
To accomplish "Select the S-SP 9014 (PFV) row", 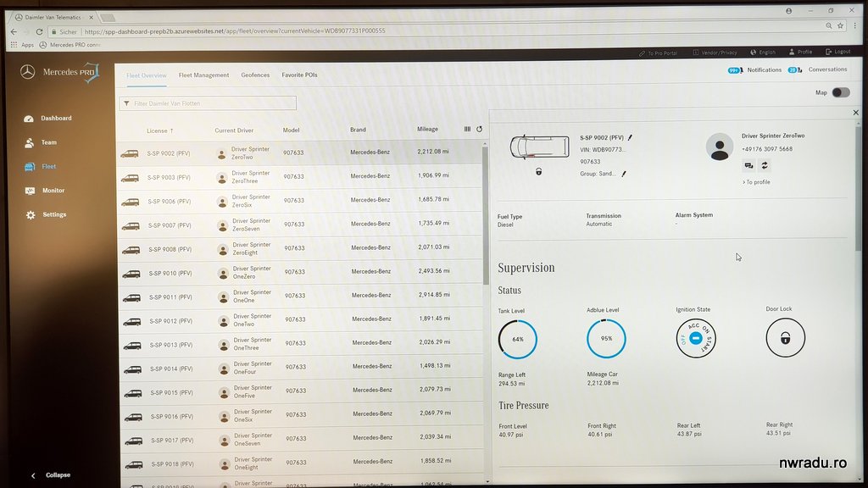I will coord(302,368).
